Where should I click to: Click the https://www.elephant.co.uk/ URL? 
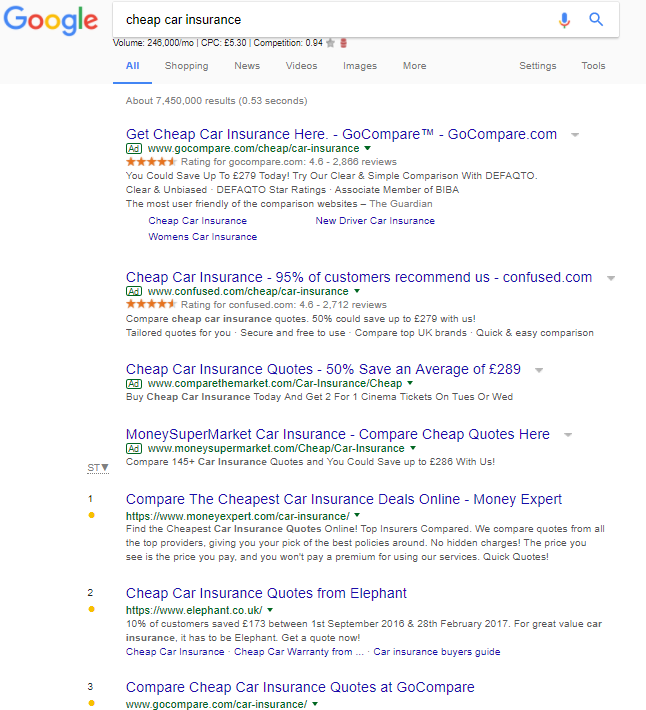pos(194,610)
